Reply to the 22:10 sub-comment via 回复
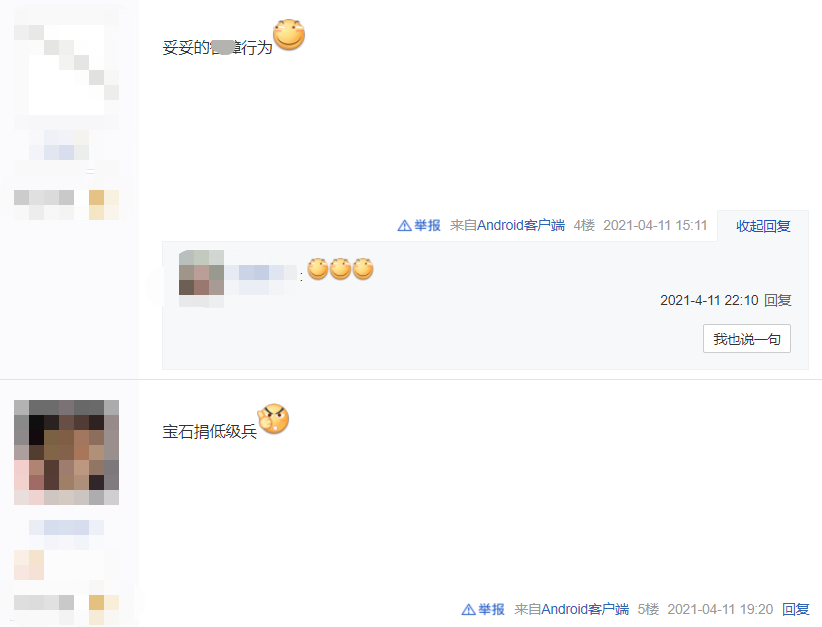Image resolution: width=822 pixels, height=627 pixels. click(x=777, y=300)
